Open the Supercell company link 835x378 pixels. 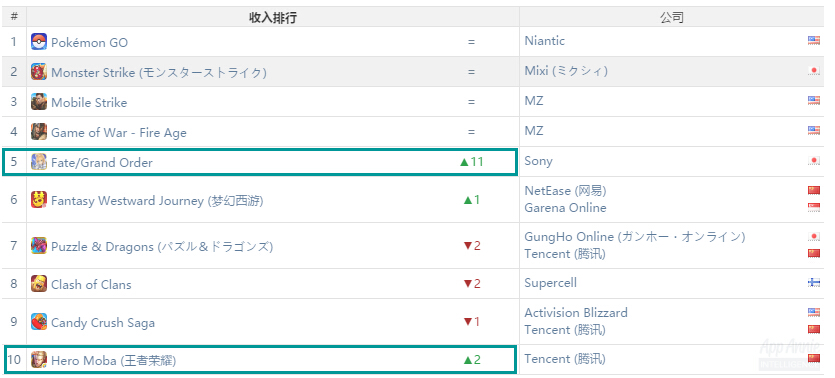click(551, 283)
